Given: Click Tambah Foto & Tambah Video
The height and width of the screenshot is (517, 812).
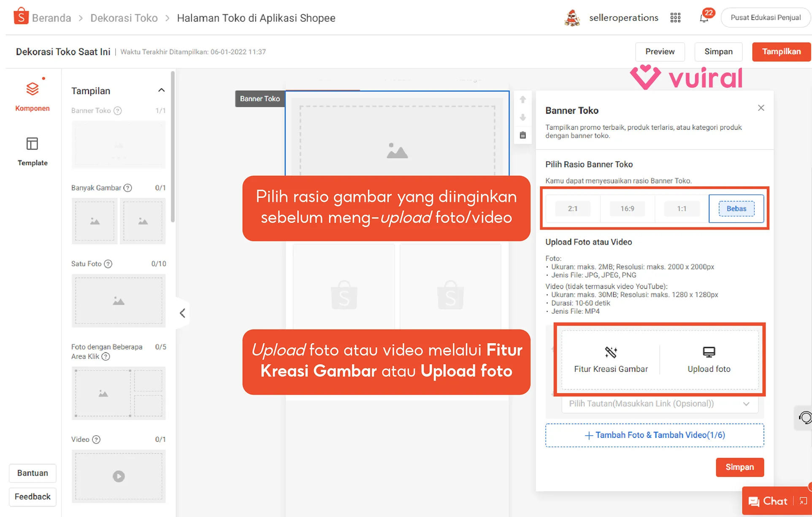Looking at the screenshot, I should [655, 435].
